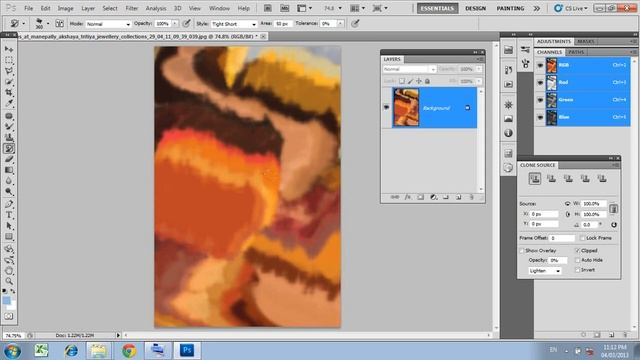Select the Zoom tool
640x360 pixels.
pos(9,281)
